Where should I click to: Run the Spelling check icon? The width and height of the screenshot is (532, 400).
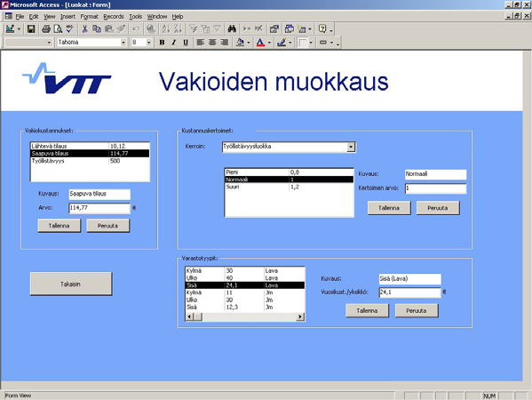70,28
